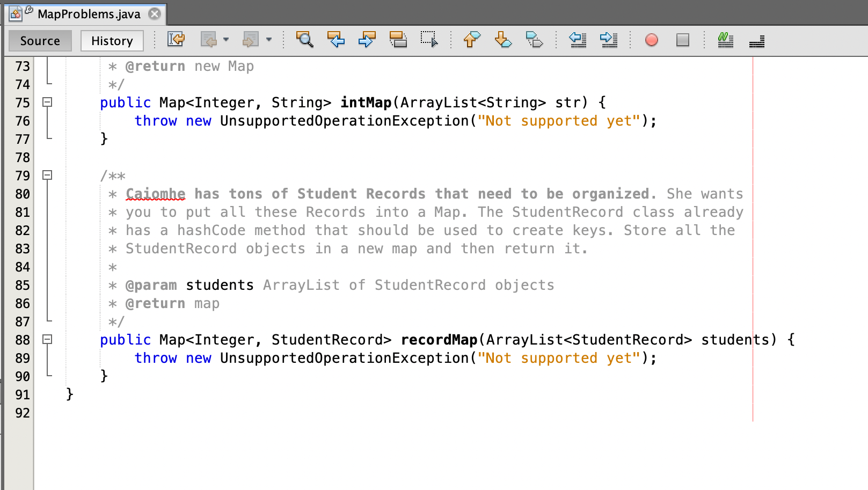Click 'StudentRecord' in the recordMap return type
This screenshot has width=868, height=490.
coord(327,340)
